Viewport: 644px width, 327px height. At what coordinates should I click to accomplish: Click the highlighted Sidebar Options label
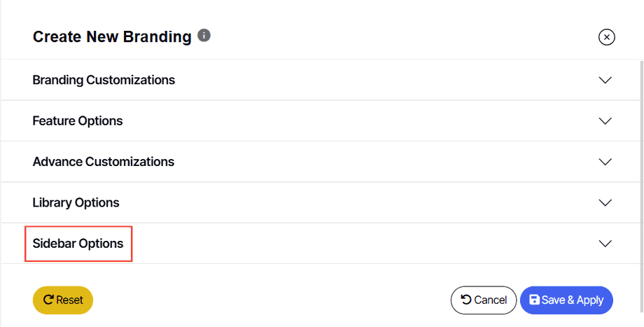pos(78,244)
